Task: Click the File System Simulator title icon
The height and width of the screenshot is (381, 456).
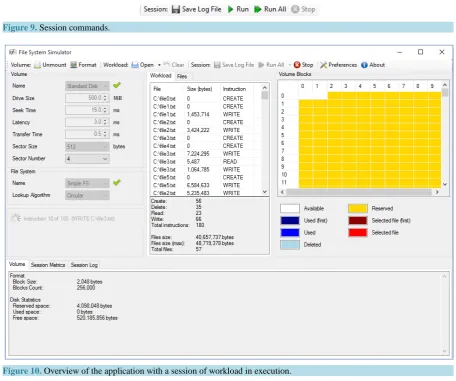Action: (x=13, y=52)
